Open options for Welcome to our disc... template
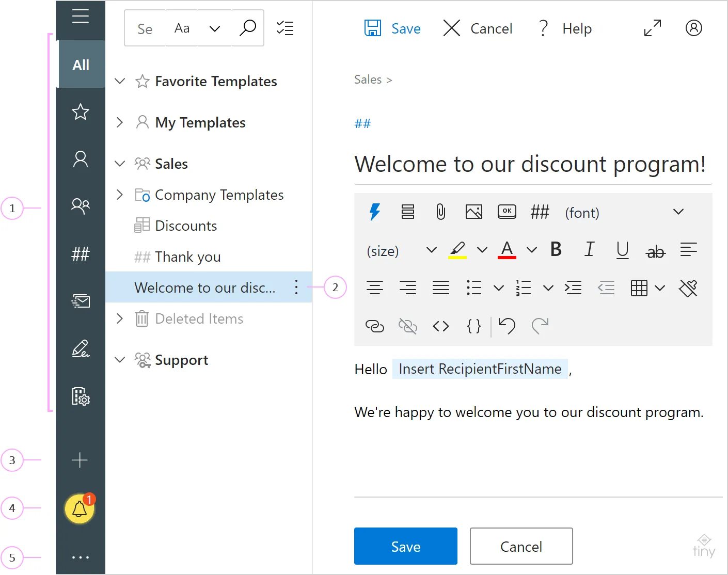This screenshot has width=728, height=575. (x=296, y=287)
